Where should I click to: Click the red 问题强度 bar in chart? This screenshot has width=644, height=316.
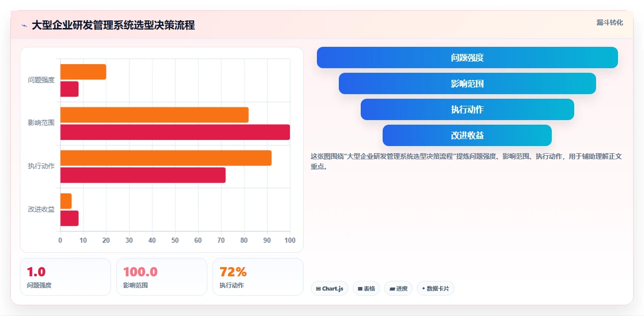coord(69,89)
